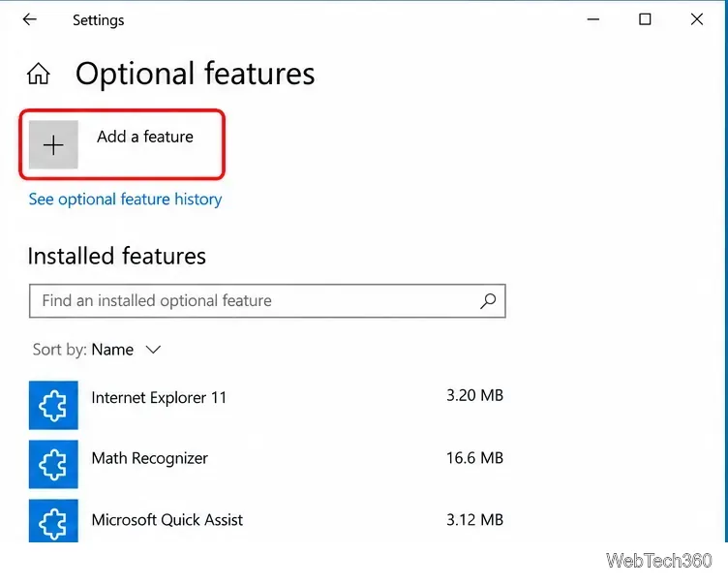Image resolution: width=728 pixels, height=585 pixels.
Task: Open Settings home via house icon
Action: point(38,74)
